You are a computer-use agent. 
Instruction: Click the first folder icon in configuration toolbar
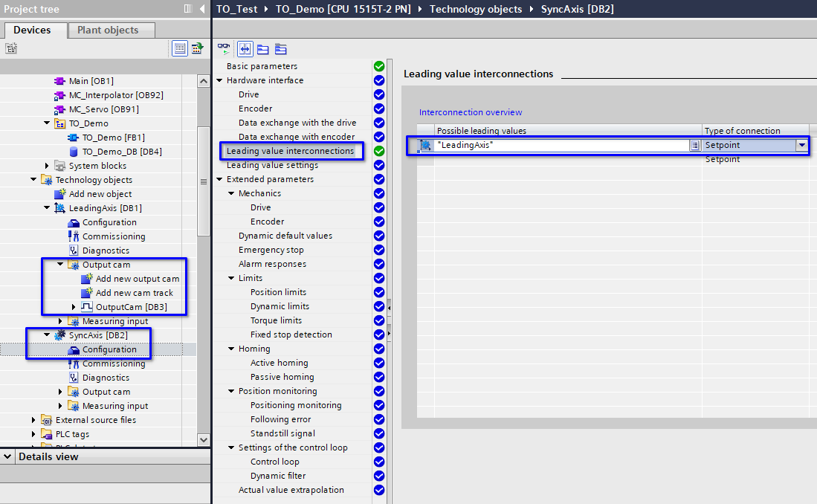[262, 49]
